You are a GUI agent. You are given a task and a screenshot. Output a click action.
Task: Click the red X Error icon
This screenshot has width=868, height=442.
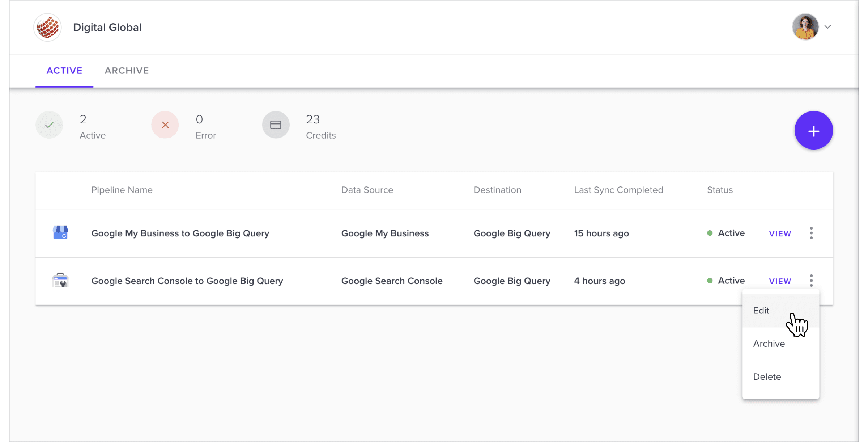(x=165, y=125)
